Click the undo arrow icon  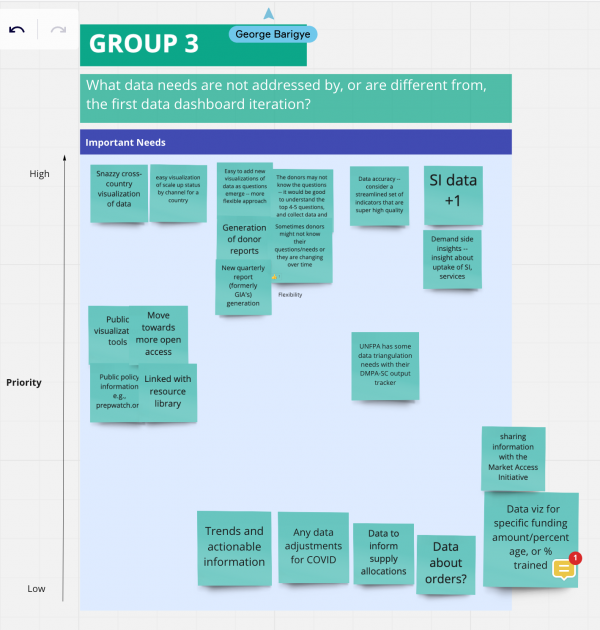point(17,30)
